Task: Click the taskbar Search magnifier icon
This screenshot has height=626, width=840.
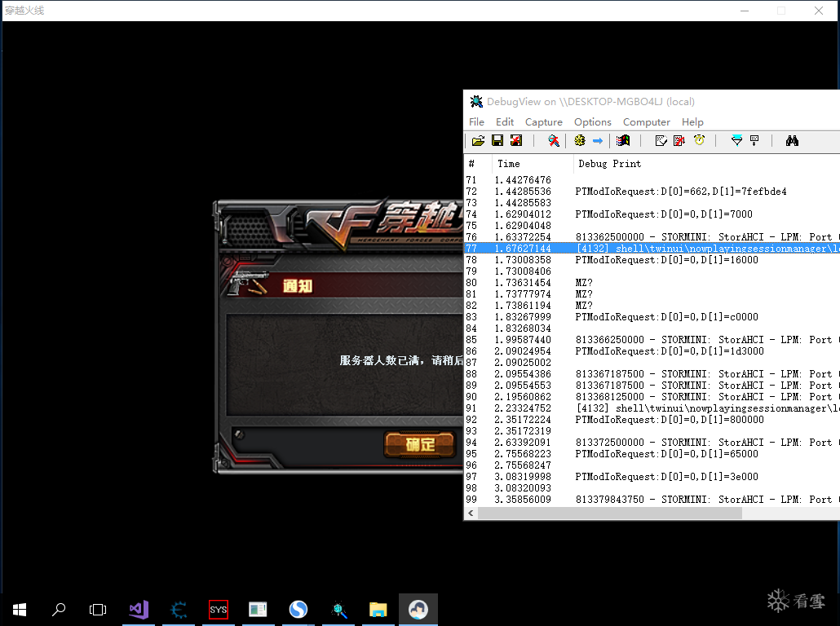Action: pyautogui.click(x=59, y=610)
